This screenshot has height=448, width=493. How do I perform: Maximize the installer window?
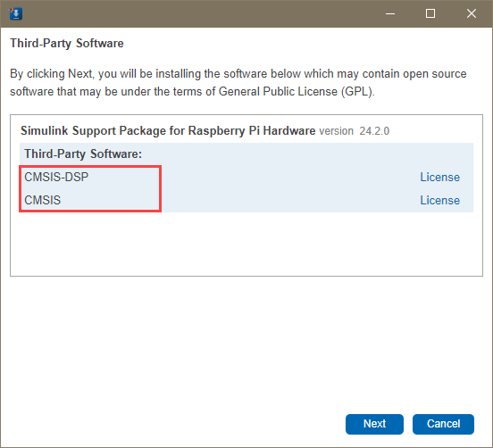click(x=430, y=13)
